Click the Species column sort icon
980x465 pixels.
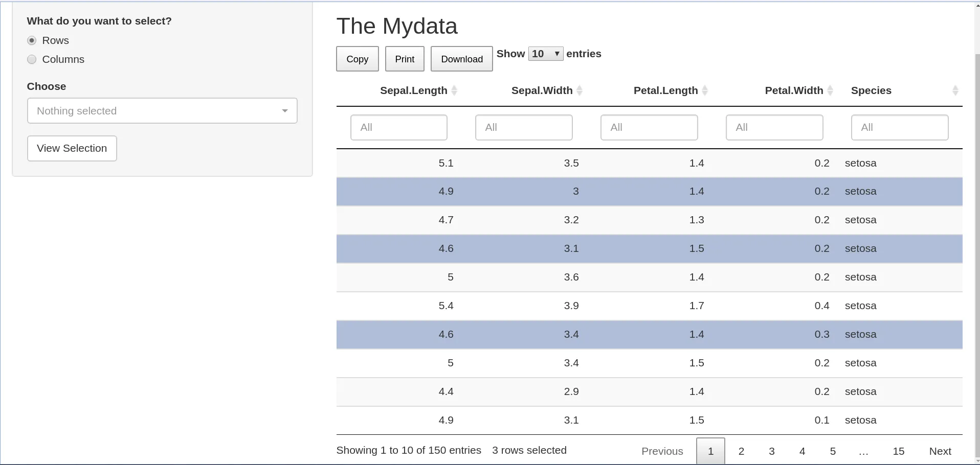pos(955,91)
